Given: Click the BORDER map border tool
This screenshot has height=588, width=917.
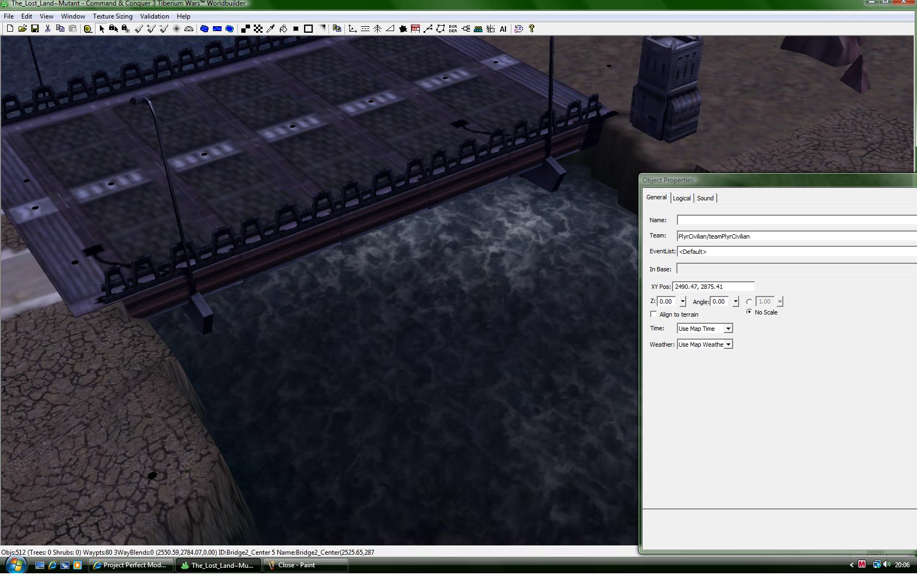Looking at the screenshot, I should coord(453,28).
